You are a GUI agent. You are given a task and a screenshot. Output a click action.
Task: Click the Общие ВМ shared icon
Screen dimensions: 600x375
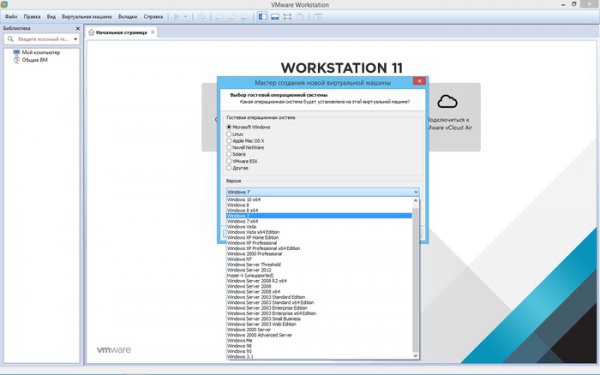tap(16, 60)
